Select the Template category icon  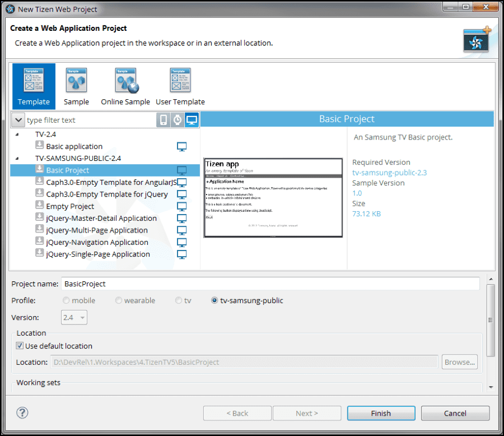[34, 80]
